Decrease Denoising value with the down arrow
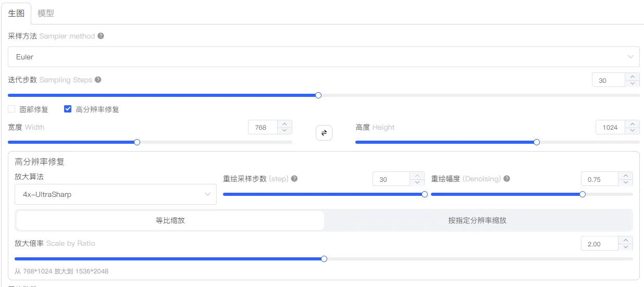The width and height of the screenshot is (644, 287). pos(625,182)
